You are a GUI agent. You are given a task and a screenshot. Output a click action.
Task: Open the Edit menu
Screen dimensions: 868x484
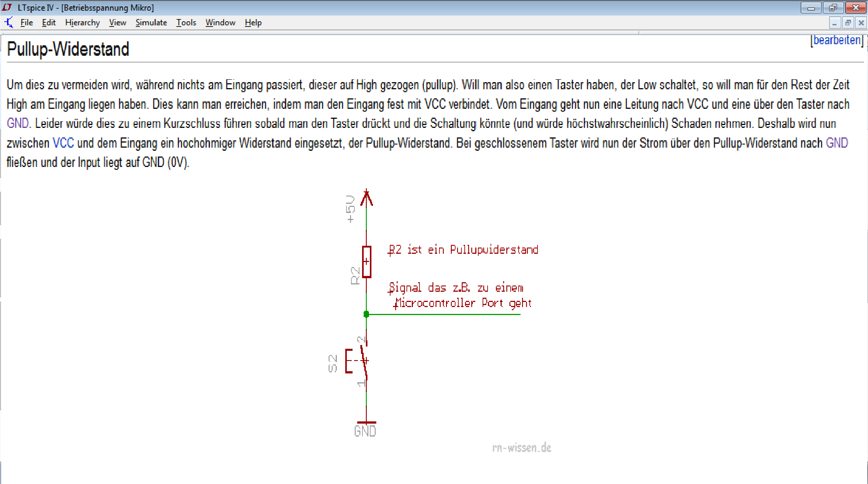pos(49,23)
